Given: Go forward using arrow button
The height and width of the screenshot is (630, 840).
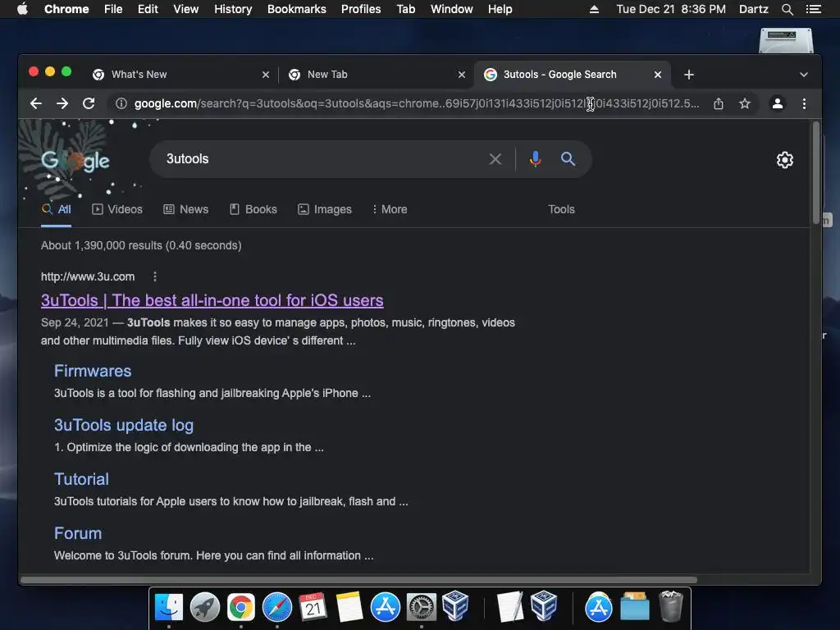Looking at the screenshot, I should click(62, 103).
